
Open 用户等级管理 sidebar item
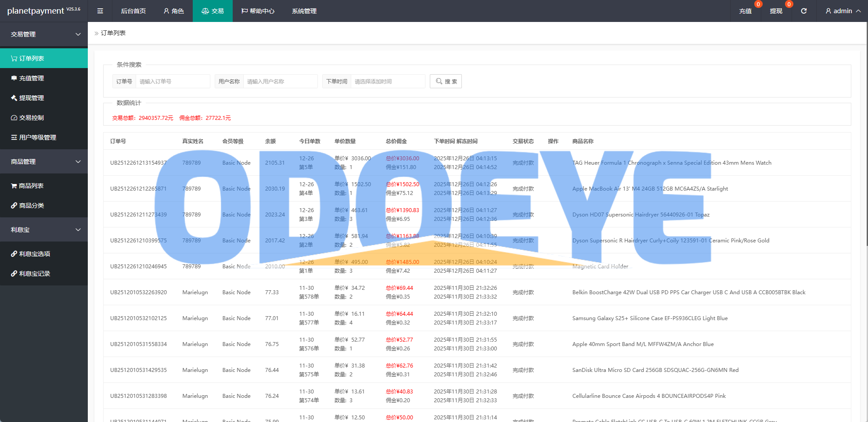coord(37,137)
